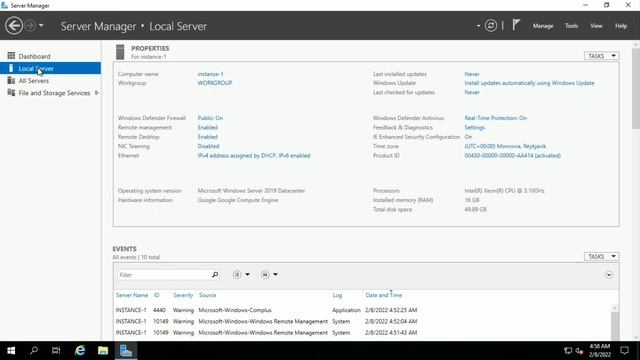Click the taskbar clock showing 2/8/2022
This screenshot has width=640, height=360.
tap(600, 351)
